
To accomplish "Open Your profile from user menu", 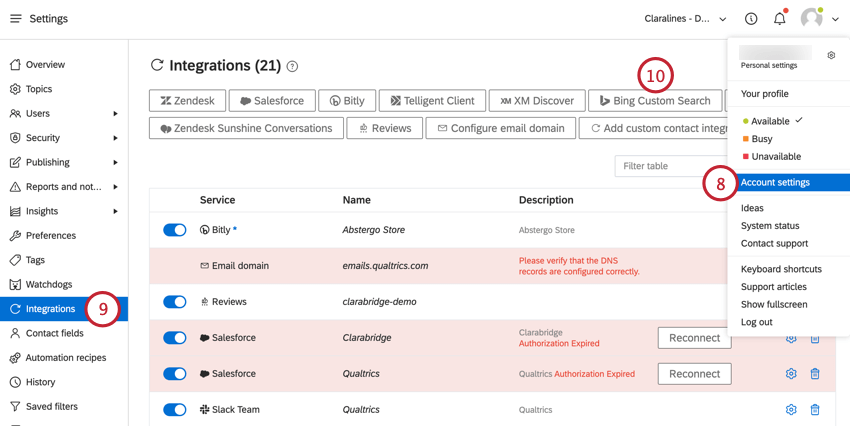I will [x=765, y=94].
